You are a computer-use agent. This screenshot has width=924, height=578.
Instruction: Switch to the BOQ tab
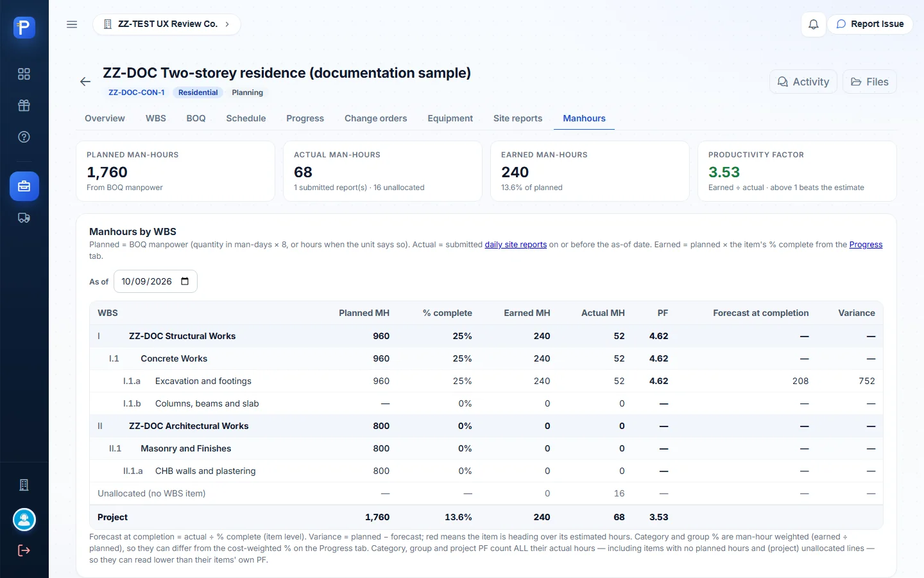(196, 118)
